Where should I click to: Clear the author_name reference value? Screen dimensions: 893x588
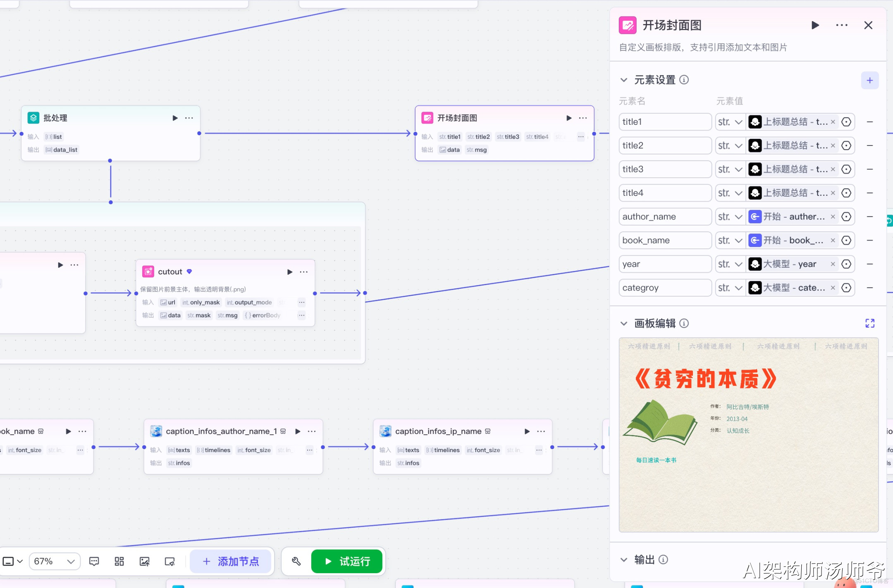pyautogui.click(x=833, y=217)
